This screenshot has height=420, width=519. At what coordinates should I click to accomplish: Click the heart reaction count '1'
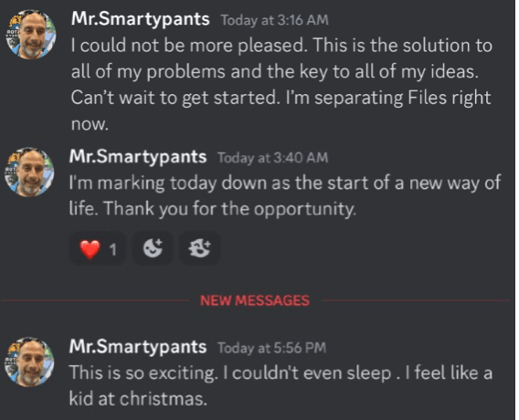click(x=113, y=249)
